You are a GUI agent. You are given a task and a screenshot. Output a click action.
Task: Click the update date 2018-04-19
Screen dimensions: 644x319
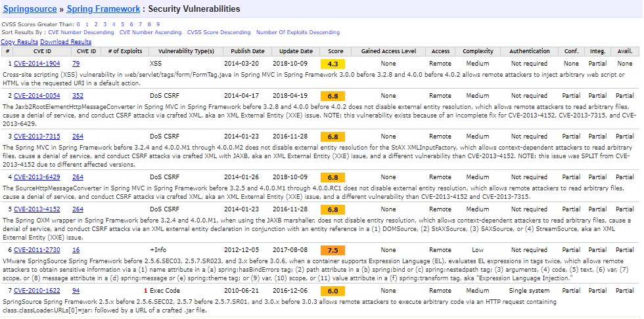pyautogui.click(x=290, y=96)
